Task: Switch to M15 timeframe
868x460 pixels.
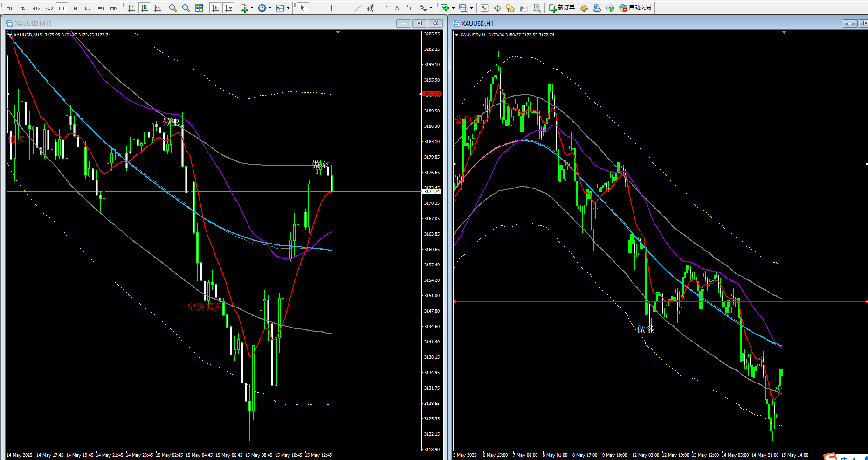Action: coord(35,8)
